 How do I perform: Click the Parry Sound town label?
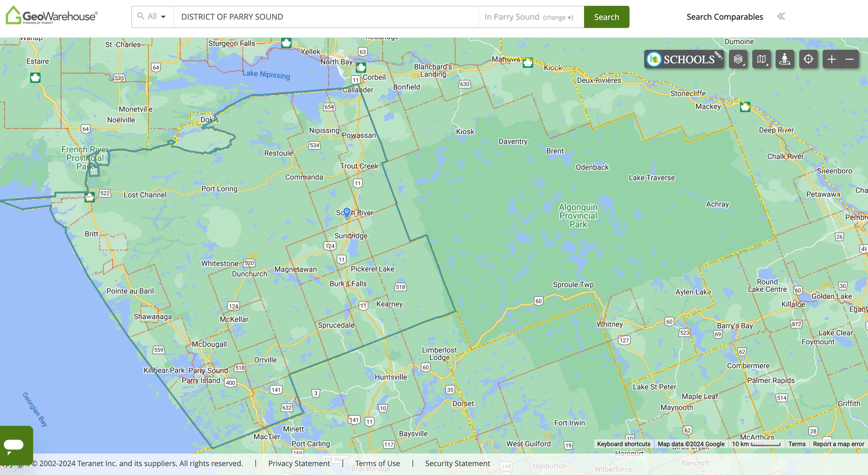(208, 371)
